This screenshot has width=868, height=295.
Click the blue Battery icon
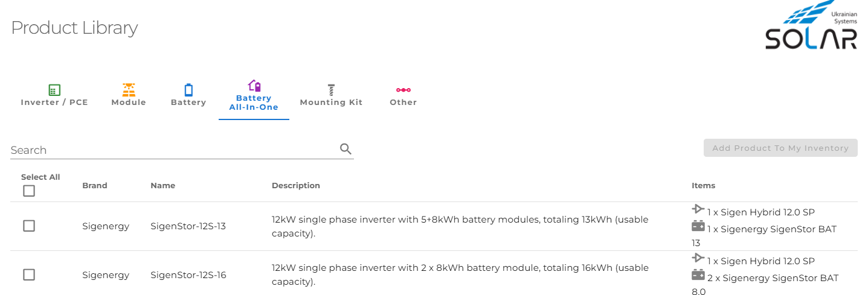(x=188, y=90)
